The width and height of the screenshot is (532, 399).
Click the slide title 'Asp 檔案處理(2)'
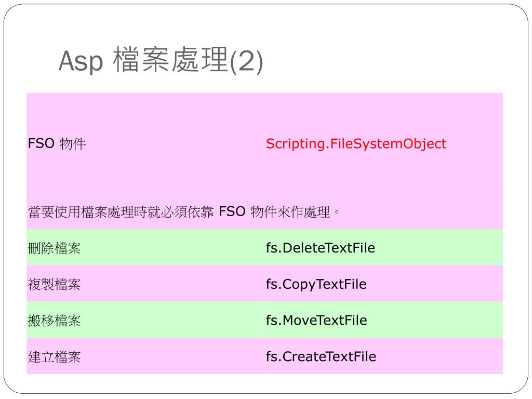[161, 60]
